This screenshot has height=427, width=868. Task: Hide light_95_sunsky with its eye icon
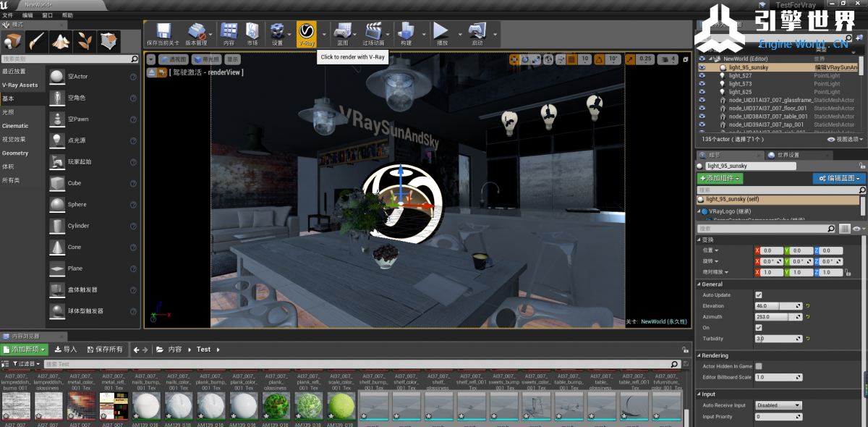(702, 67)
